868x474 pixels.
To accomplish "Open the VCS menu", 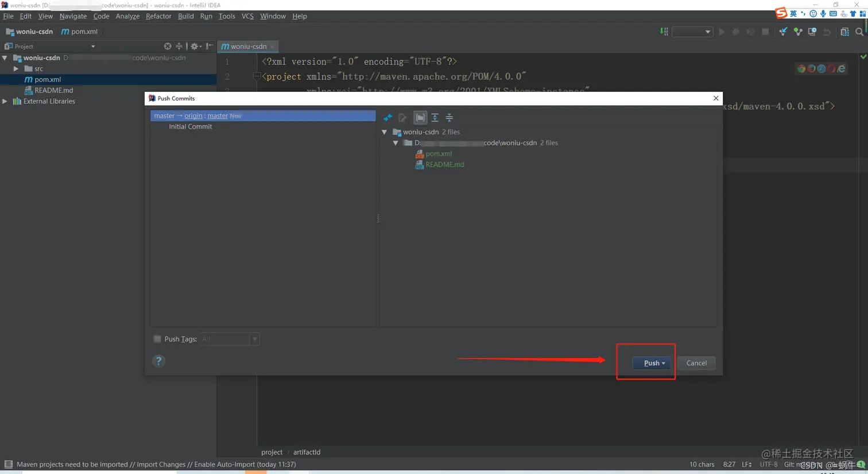I will click(247, 16).
